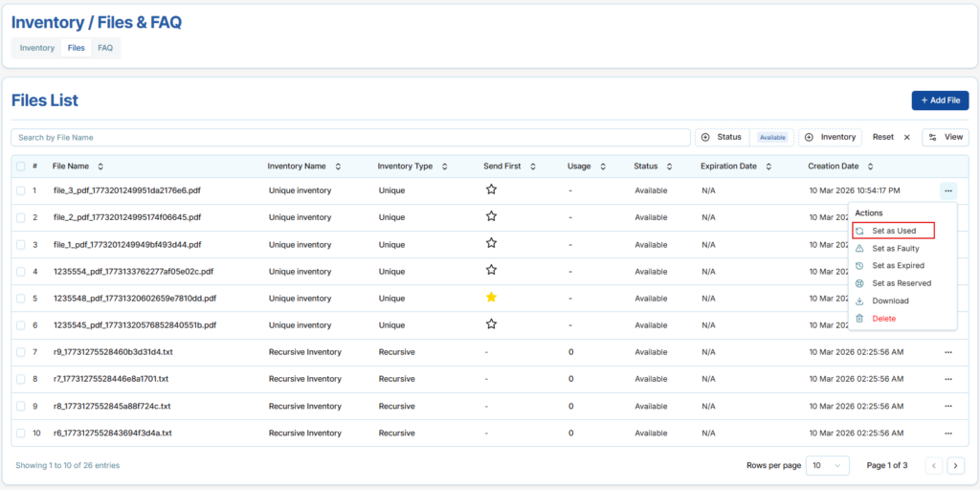Image resolution: width=980 pixels, height=490 pixels.
Task: Open the Status filter dropdown
Action: point(723,138)
